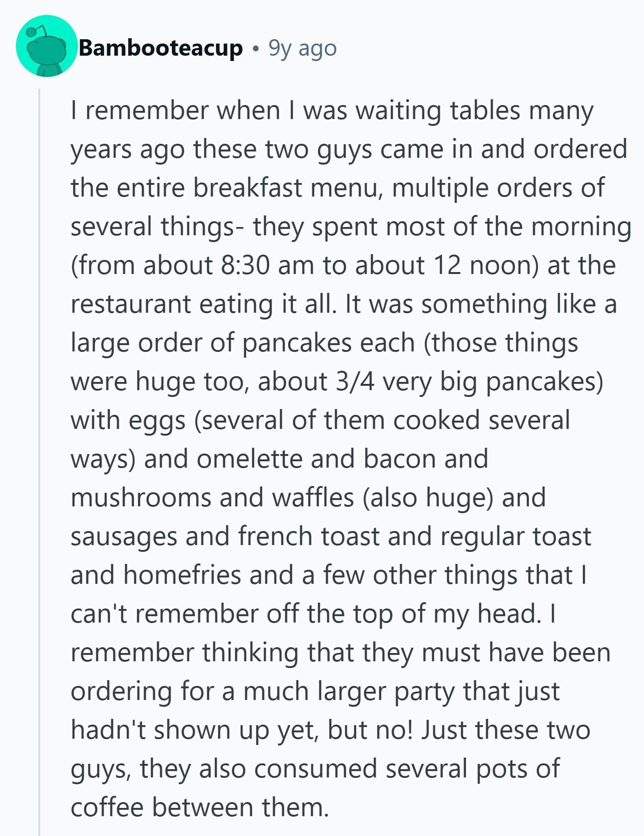
Task: Click the bullet separator dot after the username
Action: coord(255,48)
